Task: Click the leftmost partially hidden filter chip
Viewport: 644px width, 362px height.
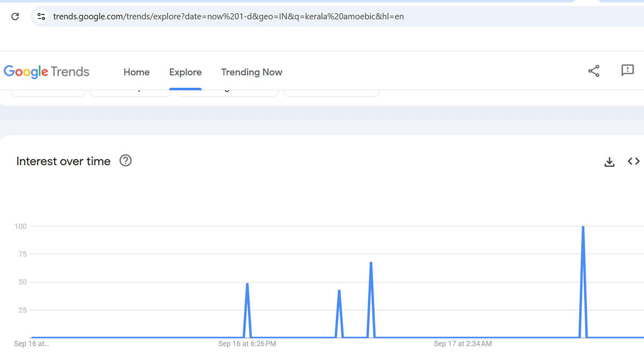Action: coord(48,93)
